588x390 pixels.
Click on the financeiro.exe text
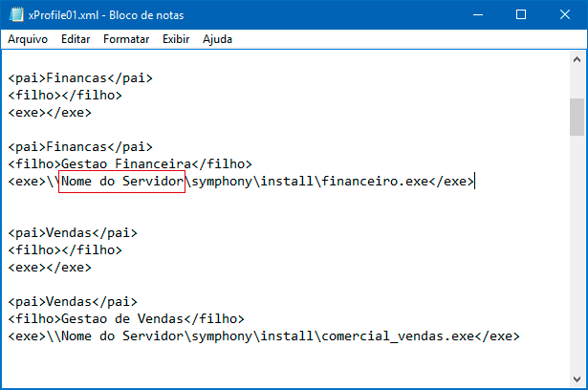(381, 182)
